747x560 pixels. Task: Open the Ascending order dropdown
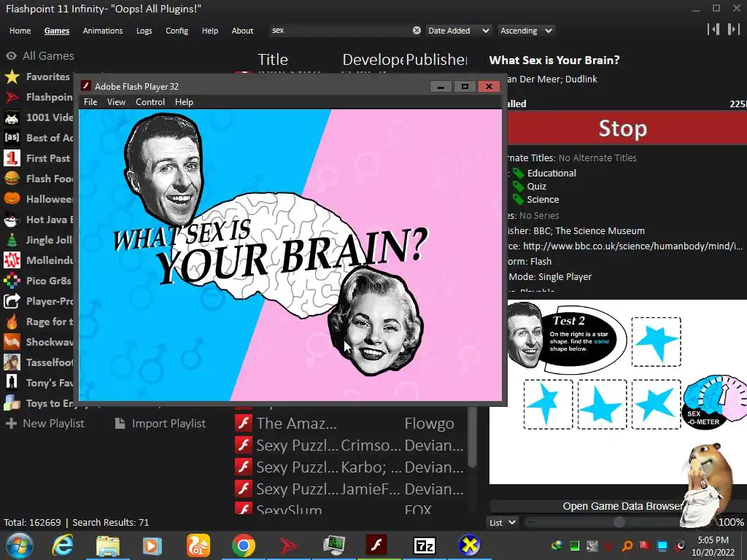526,31
